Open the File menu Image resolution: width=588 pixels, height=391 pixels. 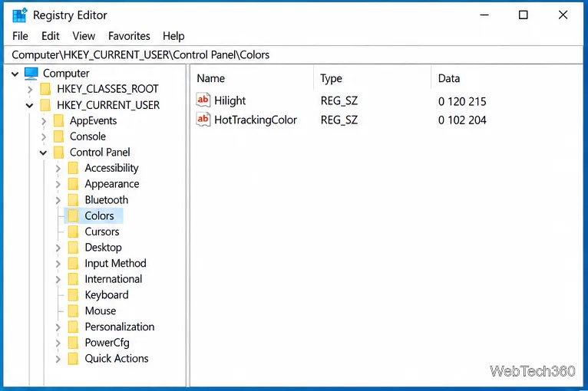[20, 36]
